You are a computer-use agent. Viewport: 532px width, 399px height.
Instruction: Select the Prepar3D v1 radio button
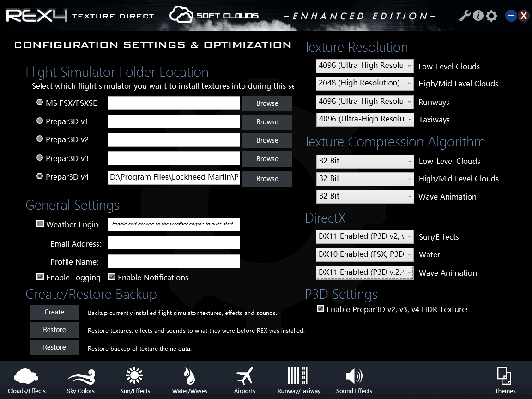tap(40, 121)
